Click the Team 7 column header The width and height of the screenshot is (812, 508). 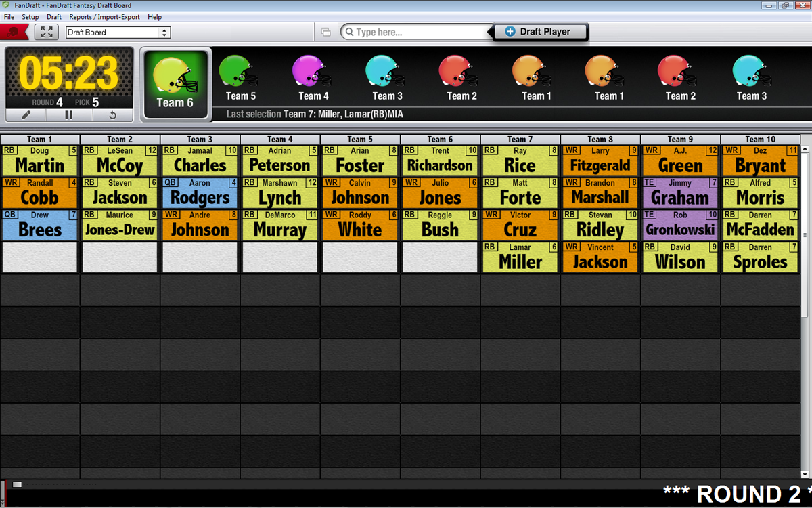(x=520, y=139)
